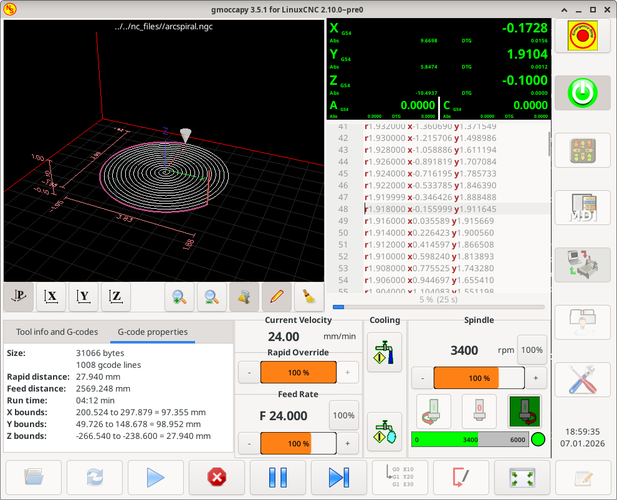Decrease rapid override with minus button
This screenshot has height=500, width=617.
click(x=247, y=372)
